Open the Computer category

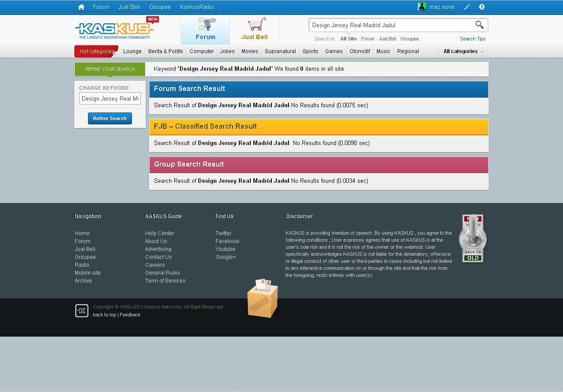202,51
